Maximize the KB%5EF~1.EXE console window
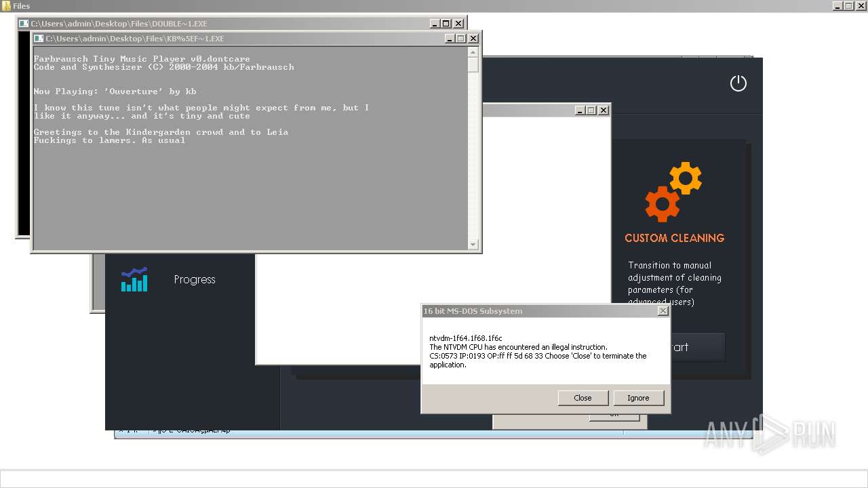Image resolution: width=868 pixels, height=488 pixels. [x=461, y=39]
